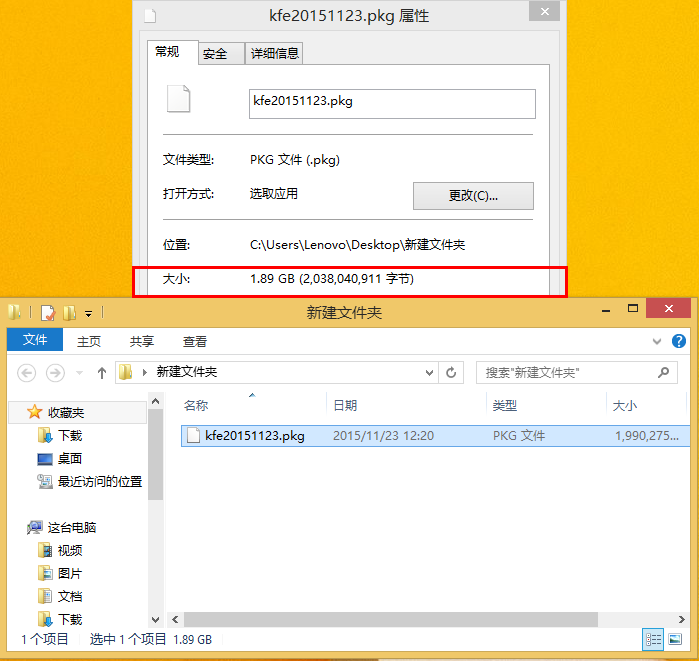Click the horizontal scrollbar thumb in file list

391,620
